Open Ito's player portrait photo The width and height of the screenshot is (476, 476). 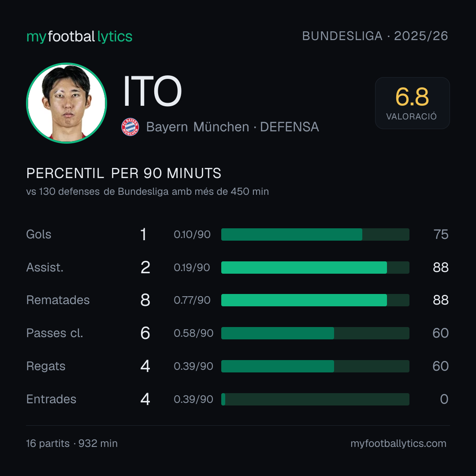[67, 103]
